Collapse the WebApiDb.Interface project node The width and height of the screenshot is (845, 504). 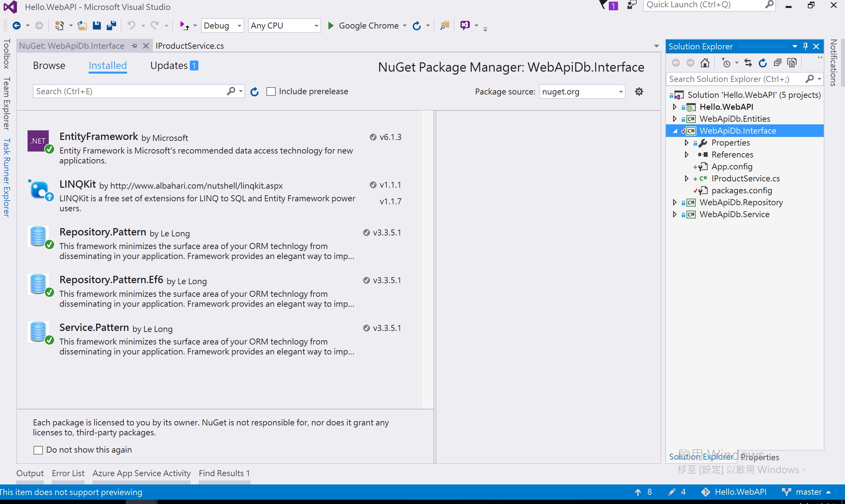tap(675, 131)
